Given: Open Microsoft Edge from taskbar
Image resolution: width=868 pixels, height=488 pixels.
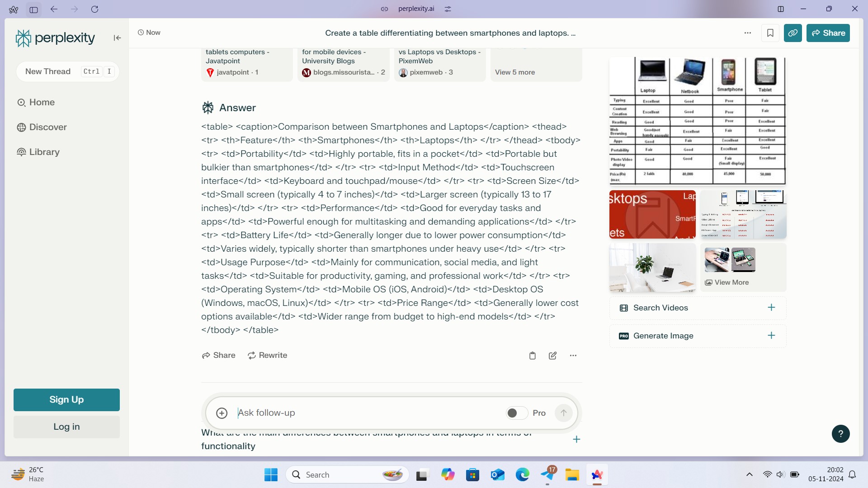Looking at the screenshot, I should [x=522, y=475].
